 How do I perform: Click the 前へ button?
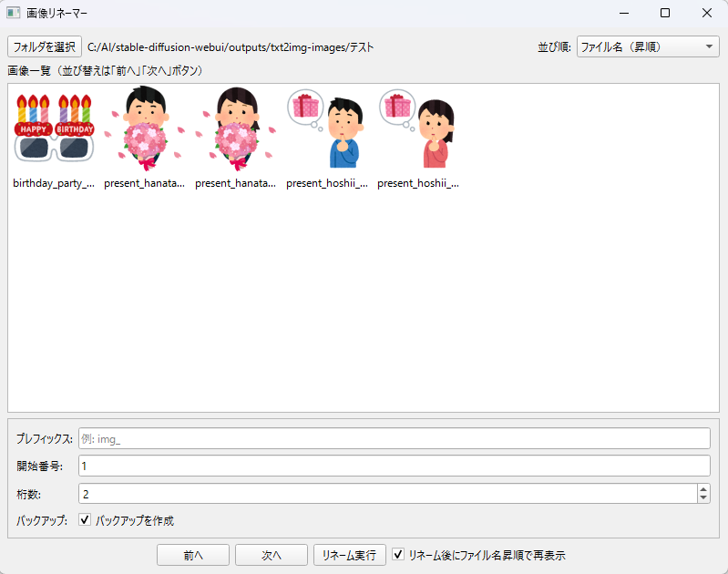[193, 555]
